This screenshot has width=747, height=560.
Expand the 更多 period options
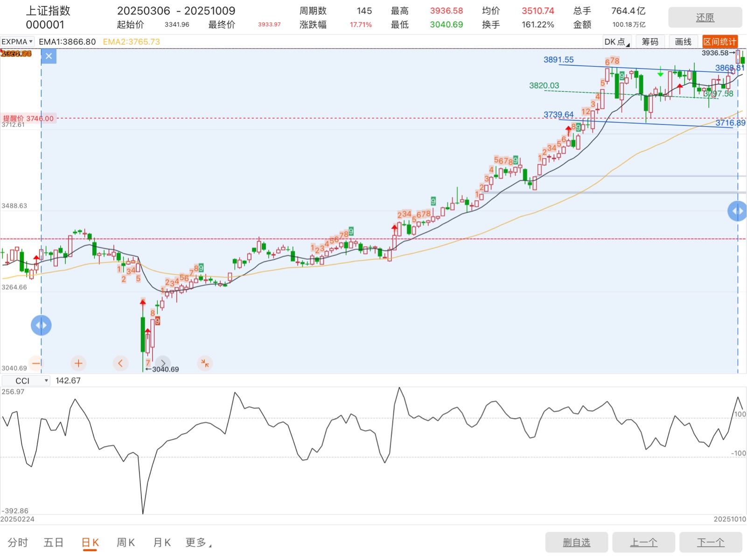point(198,542)
